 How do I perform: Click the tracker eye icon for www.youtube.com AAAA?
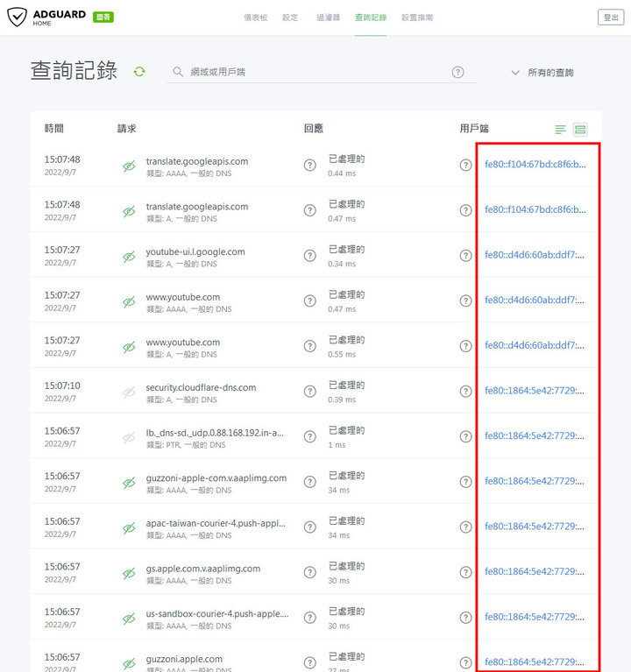[129, 302]
